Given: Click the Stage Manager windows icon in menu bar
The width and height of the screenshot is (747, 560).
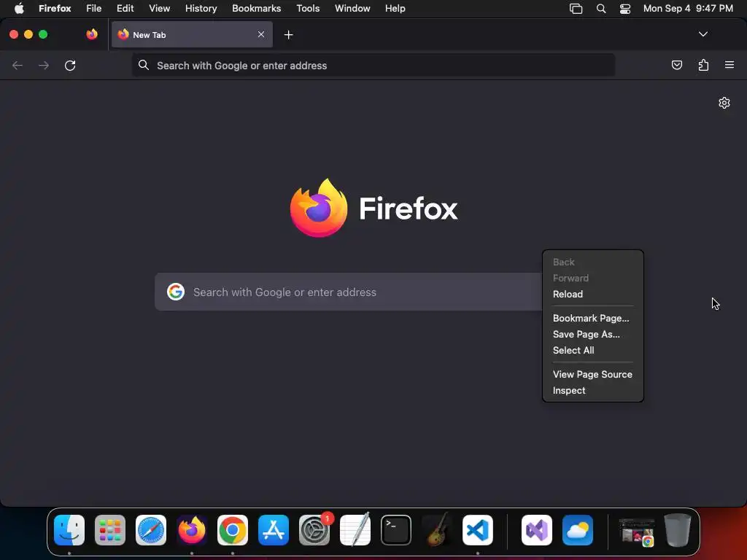Looking at the screenshot, I should coord(576,9).
